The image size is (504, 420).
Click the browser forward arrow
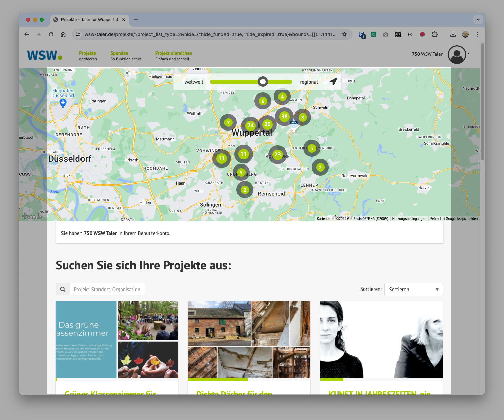tap(39, 34)
